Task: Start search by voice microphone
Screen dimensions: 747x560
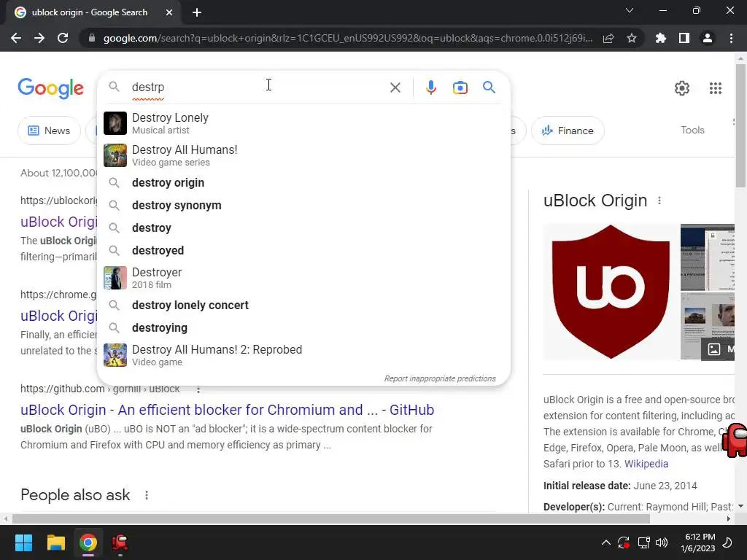Action: (430, 87)
